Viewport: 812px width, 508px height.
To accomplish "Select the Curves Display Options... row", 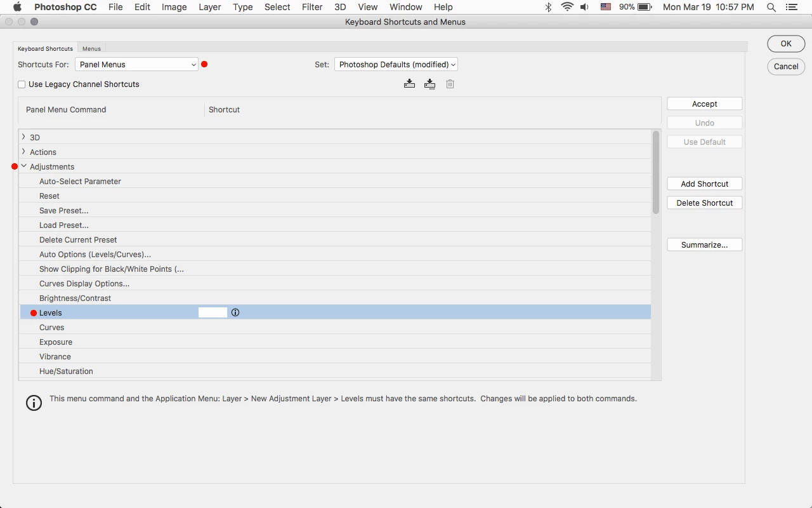I will point(335,283).
